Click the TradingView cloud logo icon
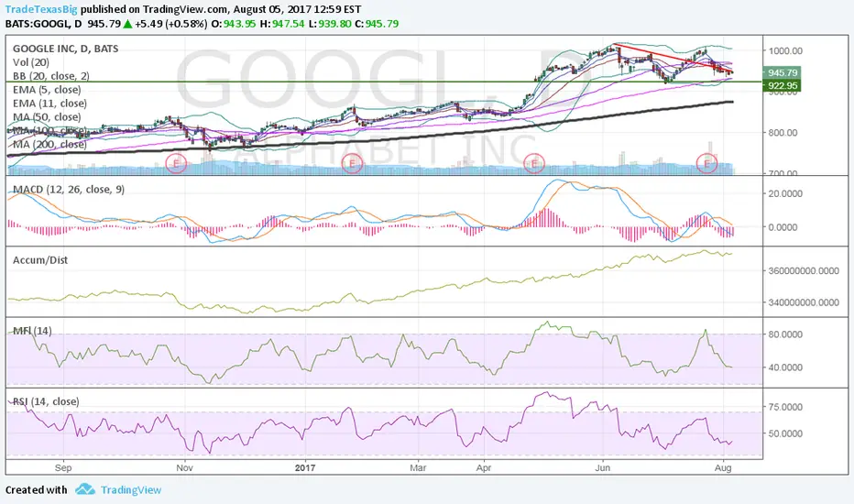The height and width of the screenshot is (504, 854). click(x=85, y=489)
